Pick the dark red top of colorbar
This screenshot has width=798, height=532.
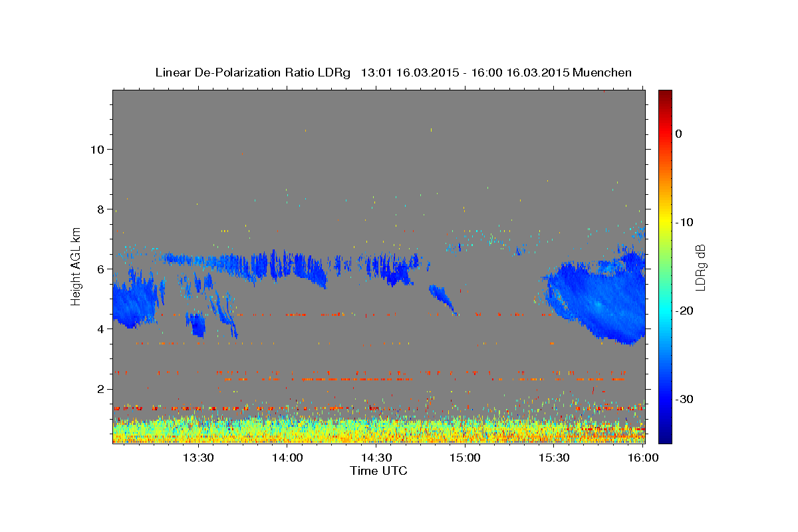point(665,95)
